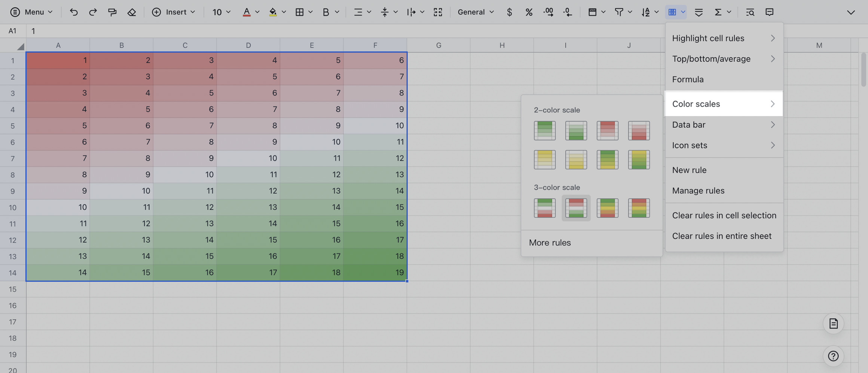Select the green-yellow-red 3-color scale preset

point(607,208)
